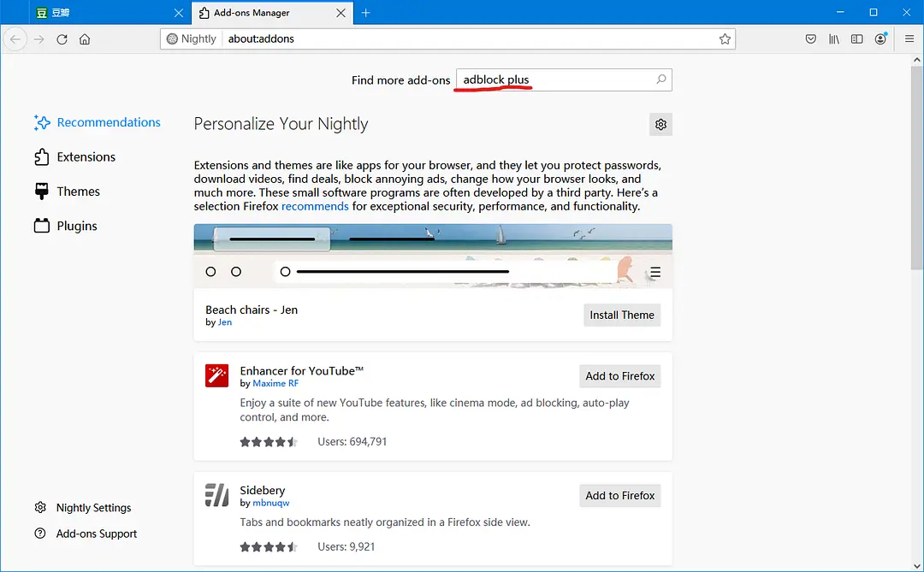Viewport: 924px width, 572px height.
Task: Click the search magnifier in add-ons search
Action: (x=660, y=80)
